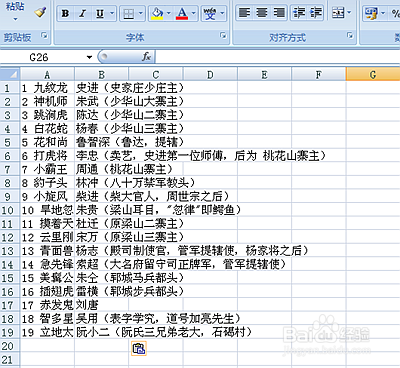Click cell with 九纹龙
Image resolution: width=400 pixels, height=368 pixels.
(47, 88)
